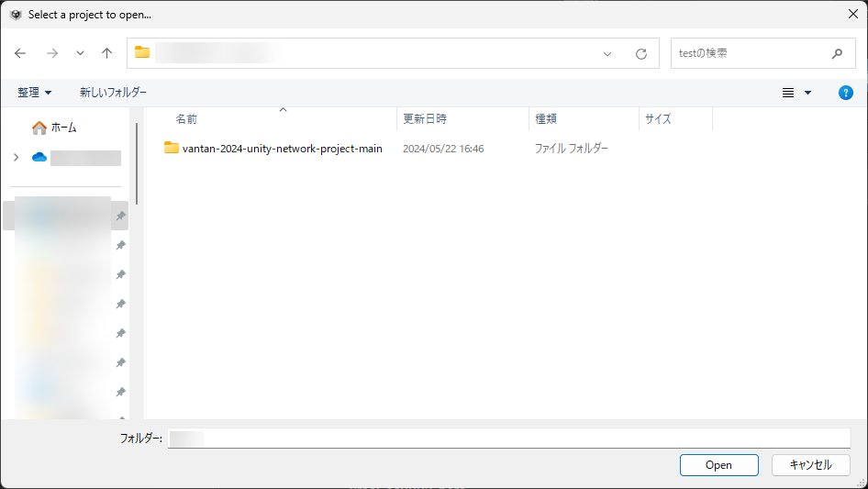Change view layout icon
This screenshot has width=868, height=489.
[x=788, y=93]
